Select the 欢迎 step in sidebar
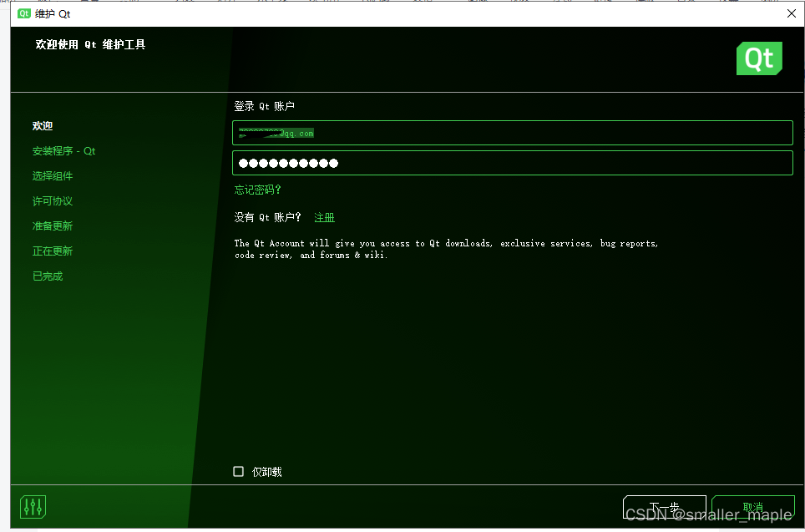 click(43, 126)
